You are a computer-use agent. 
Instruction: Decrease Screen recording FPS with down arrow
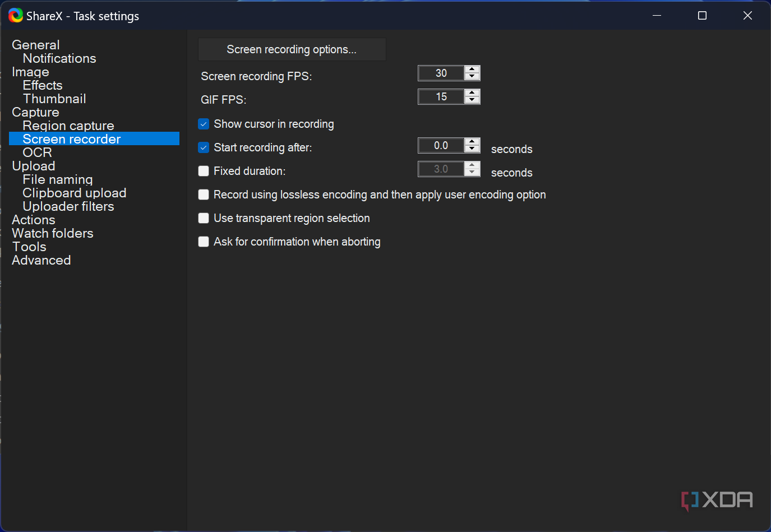tap(472, 77)
